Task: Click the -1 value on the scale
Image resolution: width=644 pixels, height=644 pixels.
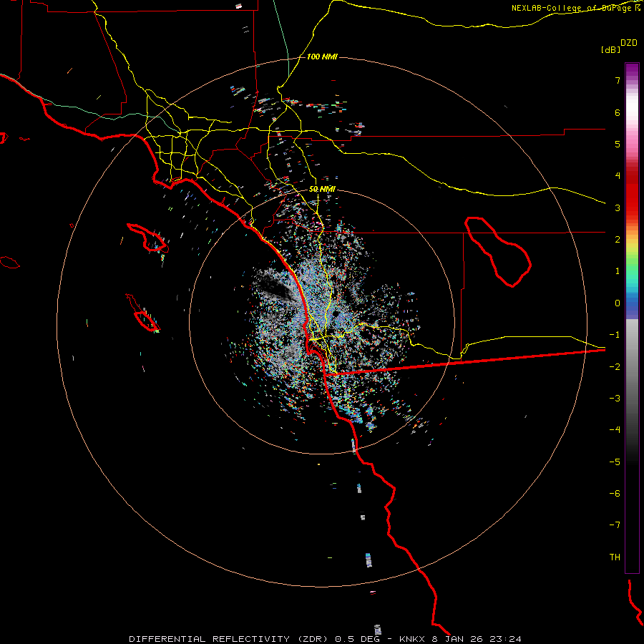Action: coord(615,335)
